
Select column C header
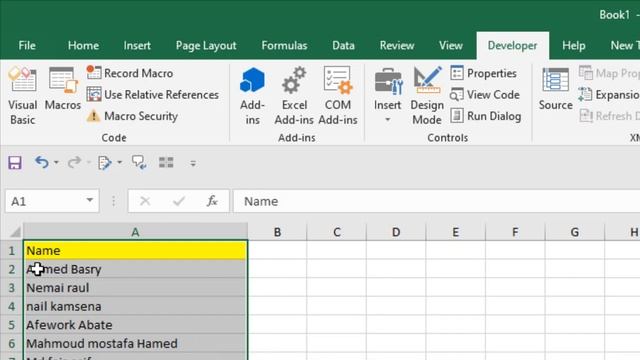tap(337, 232)
